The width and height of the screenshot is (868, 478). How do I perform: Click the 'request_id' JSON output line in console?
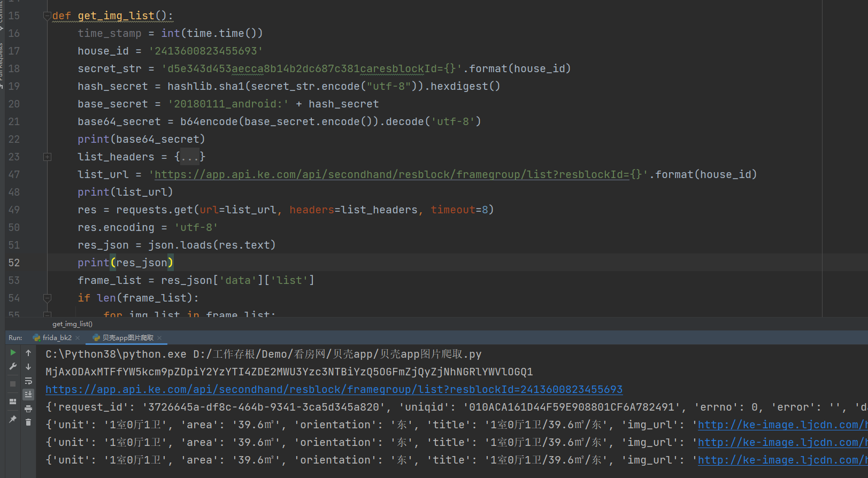[x=457, y=407]
